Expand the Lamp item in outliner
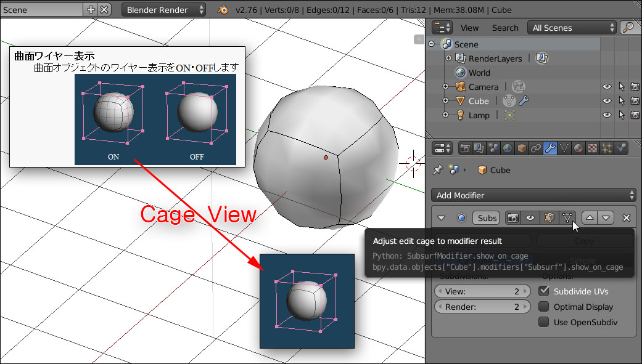Viewport: 642px width, 364px height. pos(445,115)
